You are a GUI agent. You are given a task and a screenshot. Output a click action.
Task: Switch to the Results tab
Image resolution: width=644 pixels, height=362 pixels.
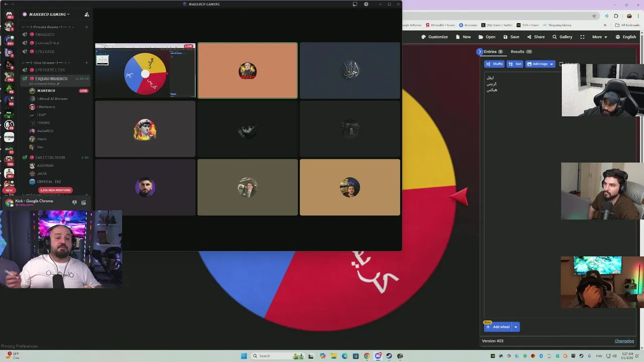coord(521,51)
